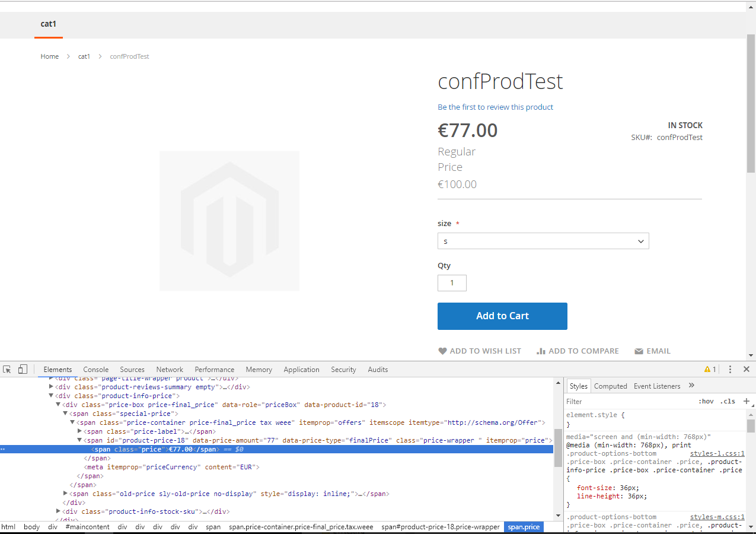Click the meta priceCurrency DOM row
This screenshot has width=756, height=534.
click(173, 467)
